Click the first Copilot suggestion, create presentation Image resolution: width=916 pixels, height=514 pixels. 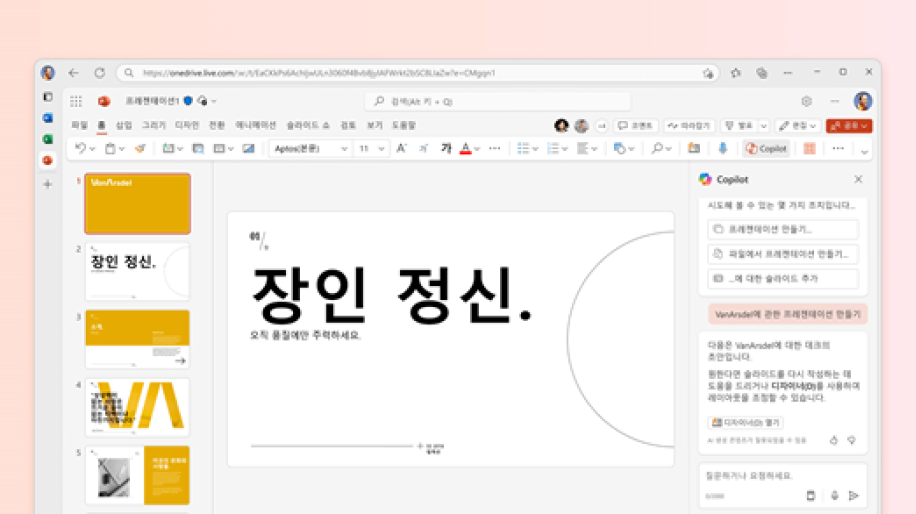pos(783,229)
